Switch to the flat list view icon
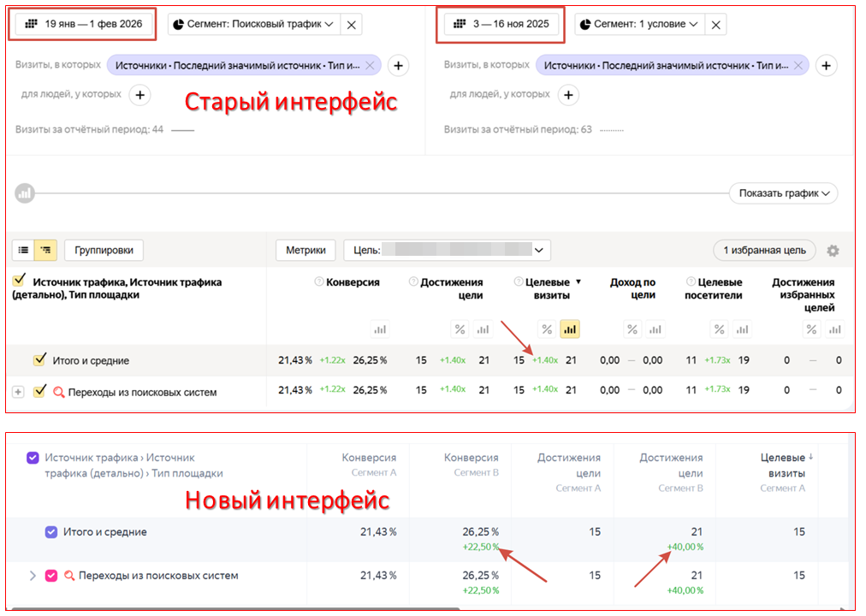This screenshot has height=616, width=866. pos(24,251)
